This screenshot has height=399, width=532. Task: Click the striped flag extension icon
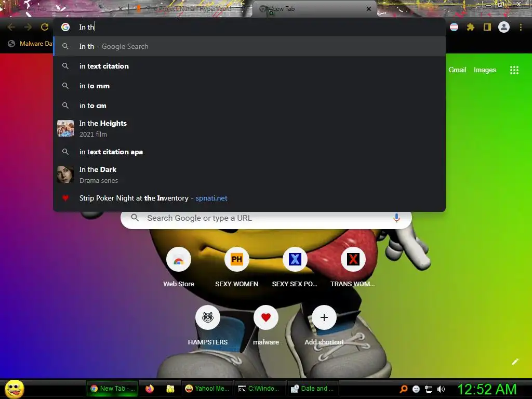[x=454, y=27]
